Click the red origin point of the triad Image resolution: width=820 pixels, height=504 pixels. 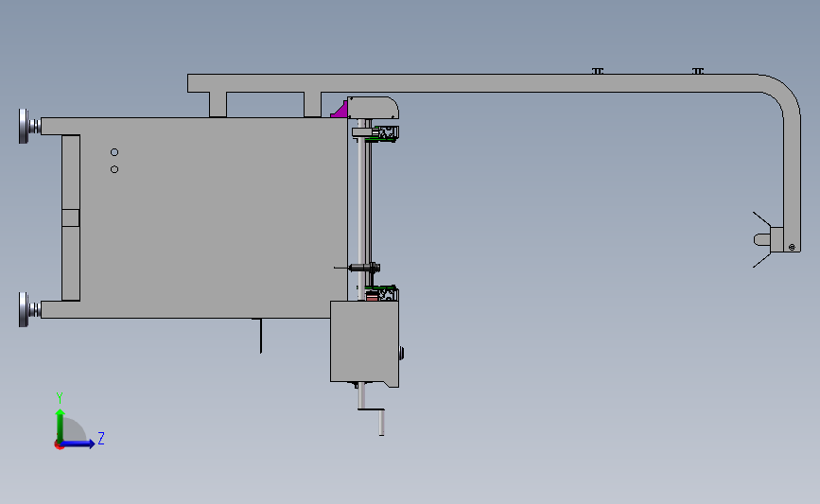pyautogui.click(x=59, y=445)
